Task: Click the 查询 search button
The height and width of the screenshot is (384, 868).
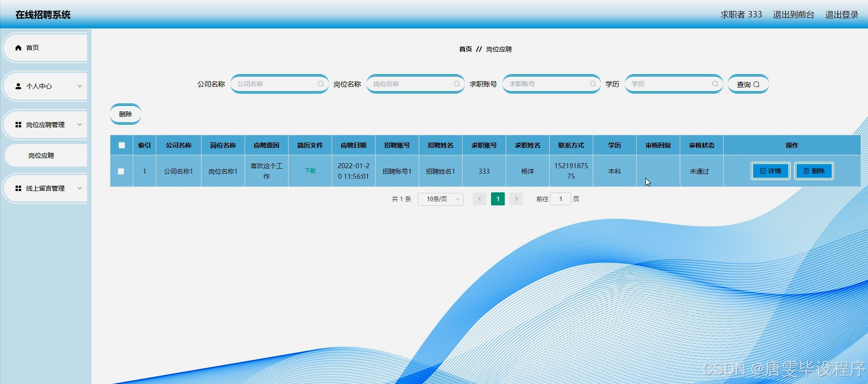Action: (x=748, y=84)
